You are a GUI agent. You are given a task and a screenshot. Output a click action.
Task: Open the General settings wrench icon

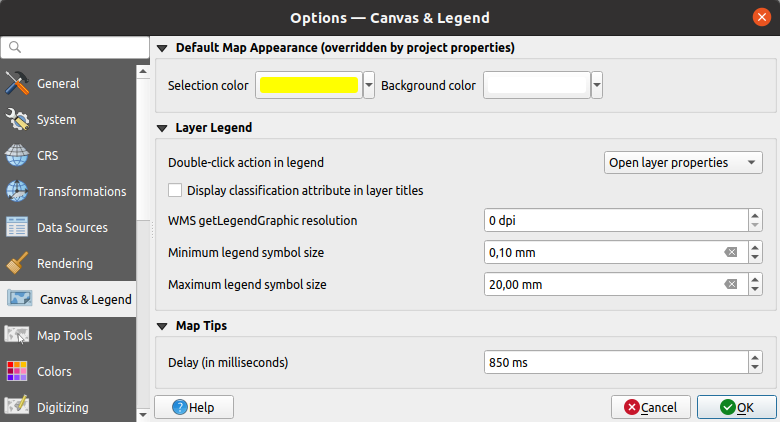tap(18, 84)
